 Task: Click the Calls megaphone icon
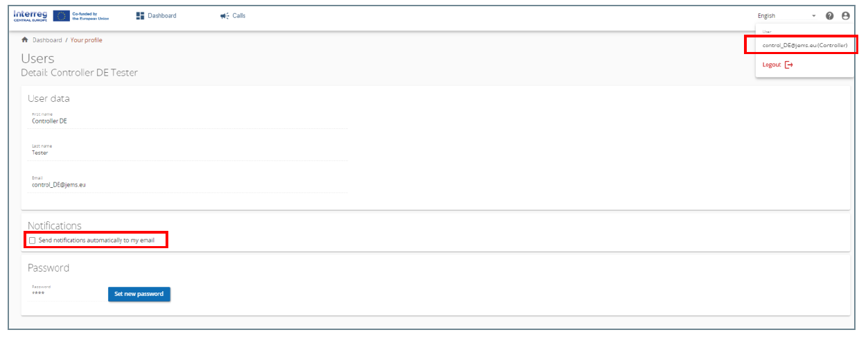click(224, 16)
